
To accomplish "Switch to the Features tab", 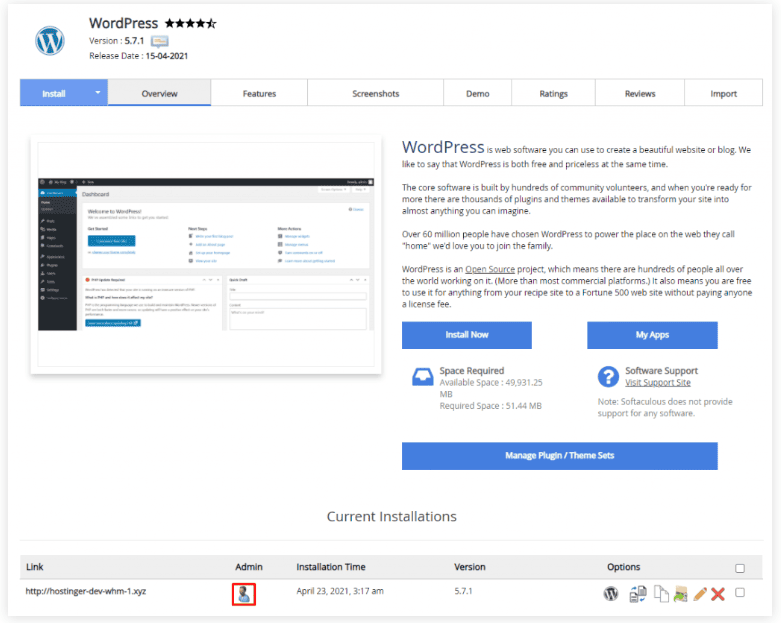I will [259, 94].
